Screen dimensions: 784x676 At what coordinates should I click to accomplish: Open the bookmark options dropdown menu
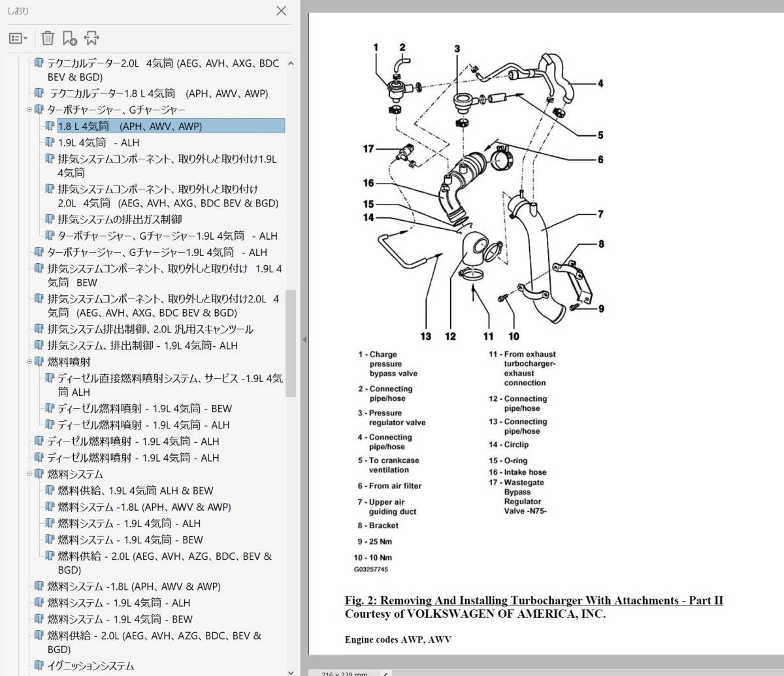click(18, 39)
